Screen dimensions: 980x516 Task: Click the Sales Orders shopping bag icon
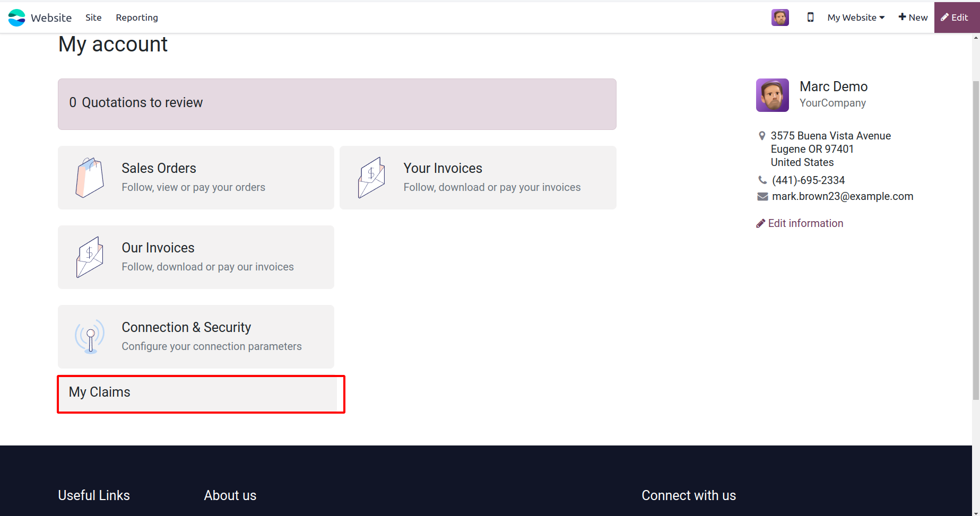90,178
